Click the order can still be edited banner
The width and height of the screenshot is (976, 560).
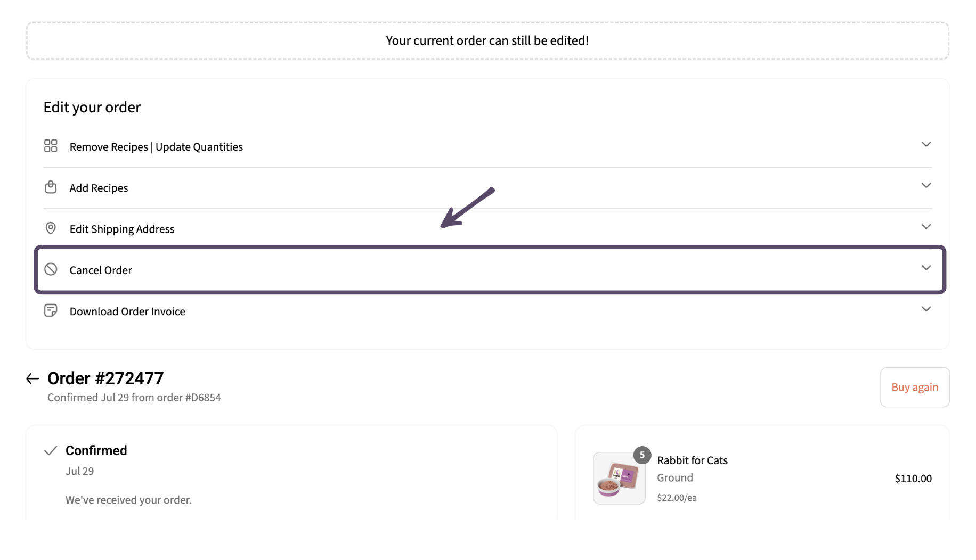[487, 41]
